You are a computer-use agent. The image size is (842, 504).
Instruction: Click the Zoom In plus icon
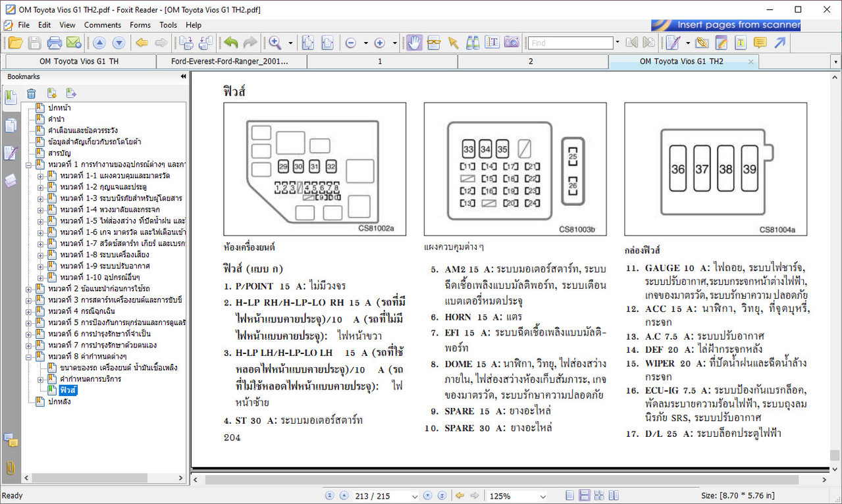pyautogui.click(x=379, y=43)
